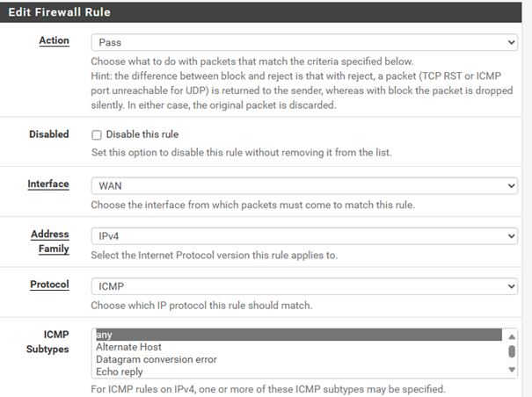532x397 pixels.
Task: Open the Action dropdown set to Pass
Action: click(304, 42)
